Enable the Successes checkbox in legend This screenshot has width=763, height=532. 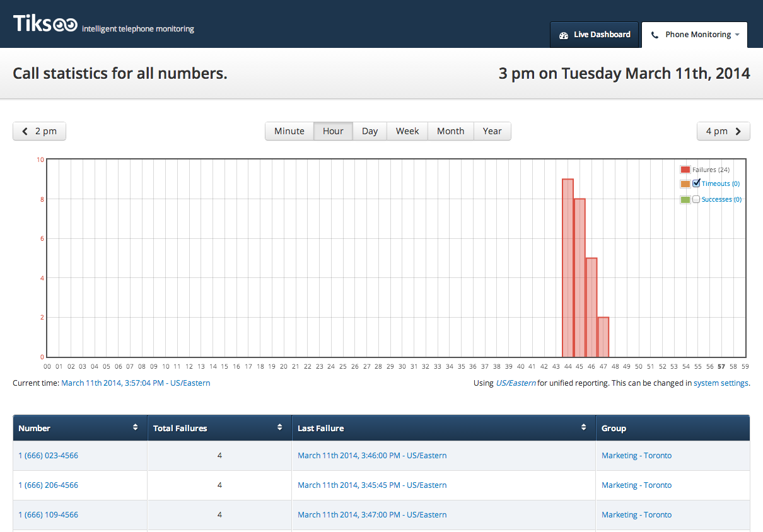[x=696, y=199]
